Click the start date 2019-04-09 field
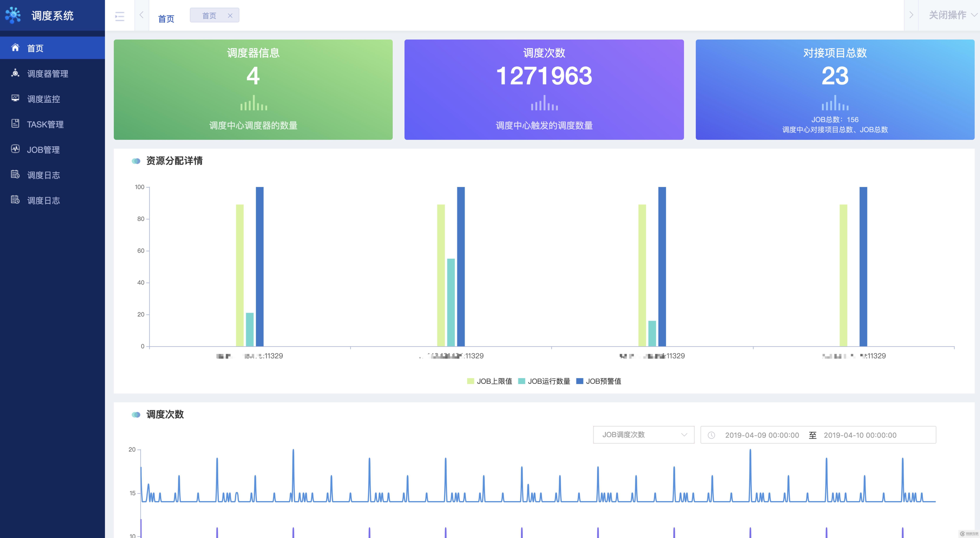980x538 pixels. (x=762, y=435)
